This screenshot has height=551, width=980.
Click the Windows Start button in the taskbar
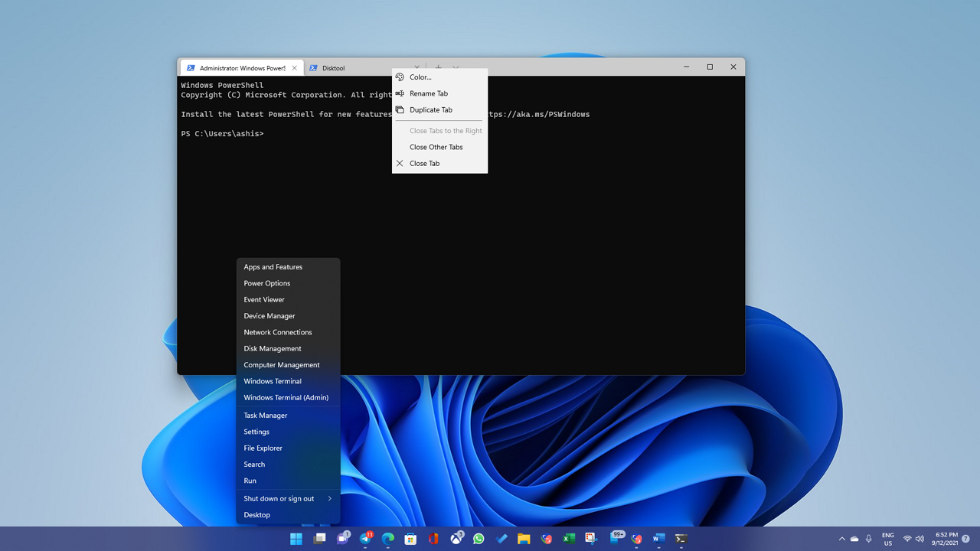(x=296, y=539)
